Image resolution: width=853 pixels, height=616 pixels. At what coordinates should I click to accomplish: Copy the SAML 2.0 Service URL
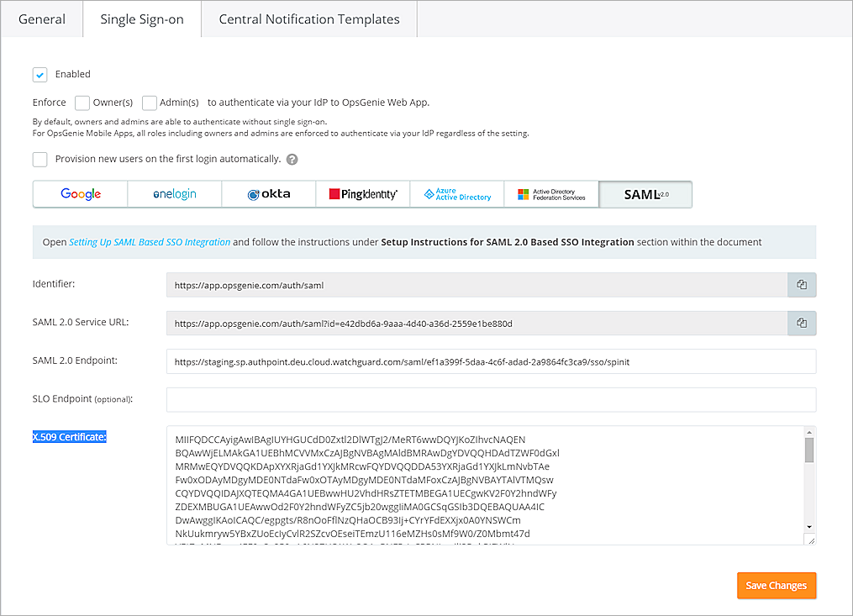pos(801,323)
